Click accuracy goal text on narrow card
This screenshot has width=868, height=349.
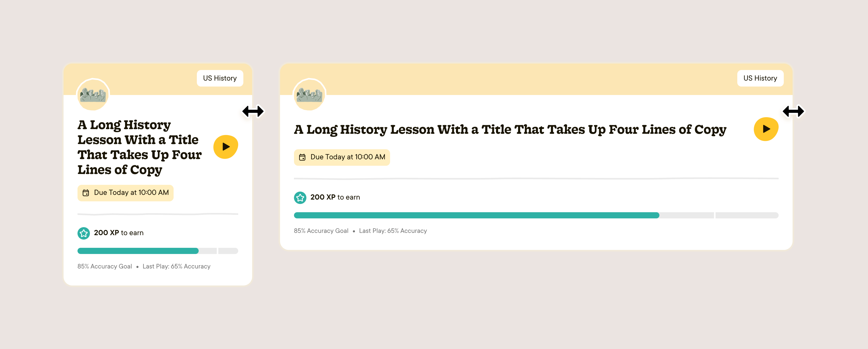point(104,266)
